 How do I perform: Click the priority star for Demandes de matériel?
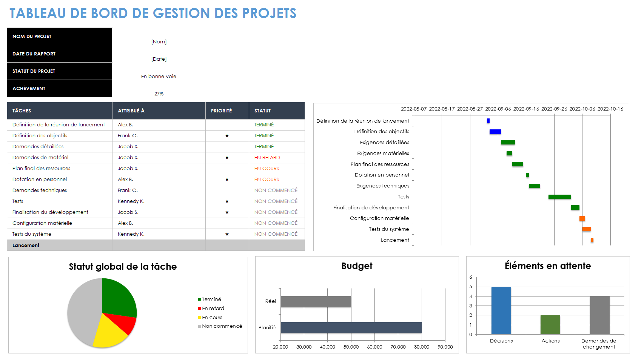[x=227, y=157]
